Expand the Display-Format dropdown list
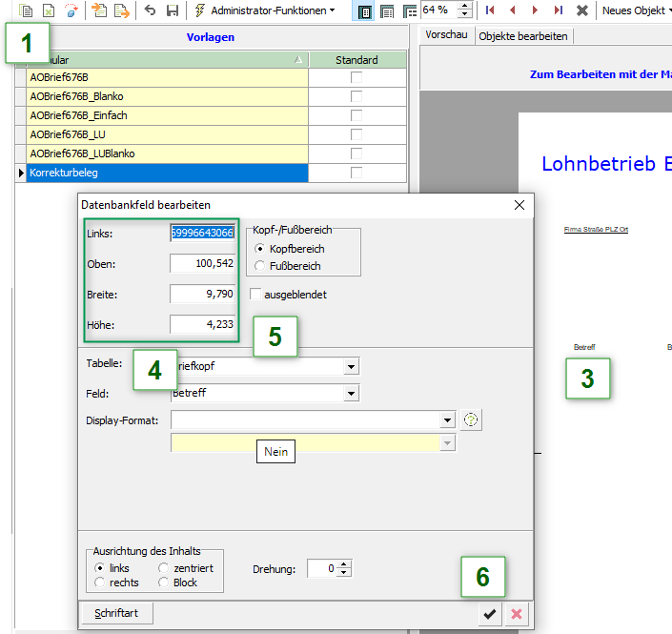Screen dimensions: 672x634 pyautogui.click(x=448, y=420)
